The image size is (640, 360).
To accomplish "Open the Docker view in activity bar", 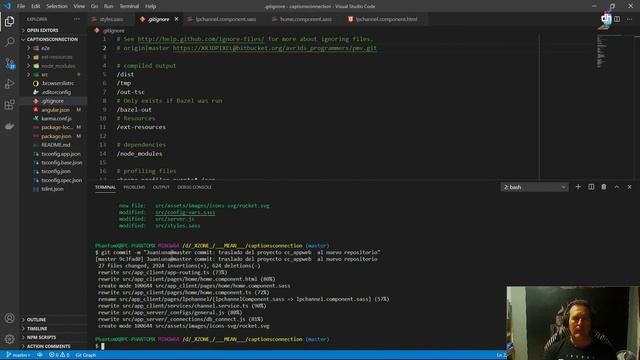I will coord(9,126).
